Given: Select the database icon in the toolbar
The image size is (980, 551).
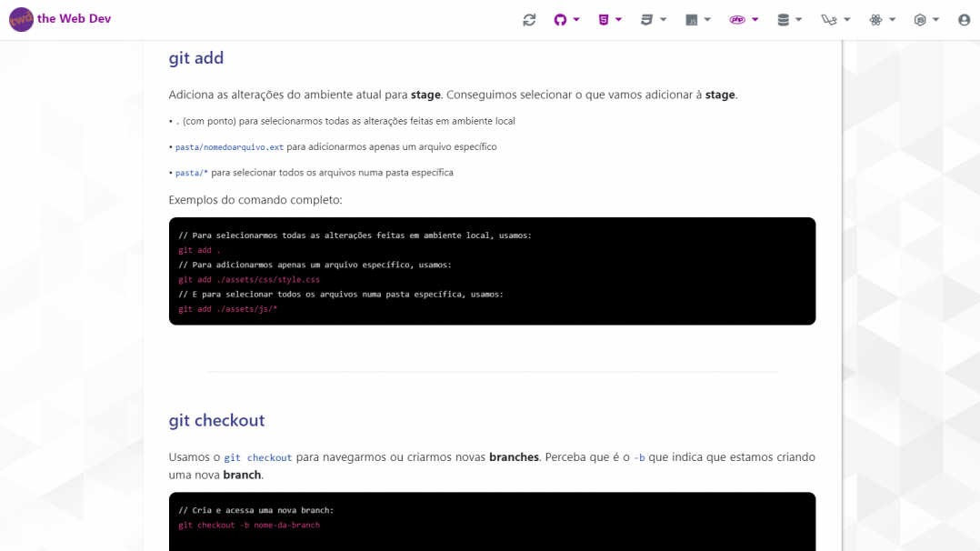Looking at the screenshot, I should (x=785, y=19).
